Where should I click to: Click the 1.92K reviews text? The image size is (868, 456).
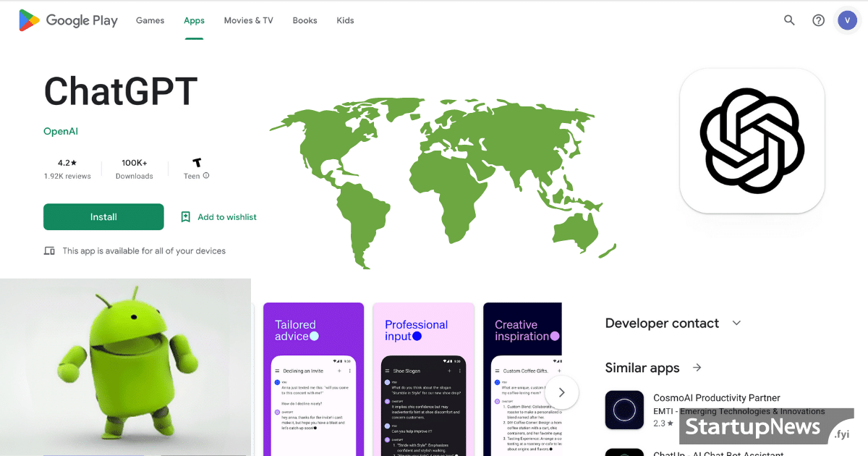click(67, 176)
